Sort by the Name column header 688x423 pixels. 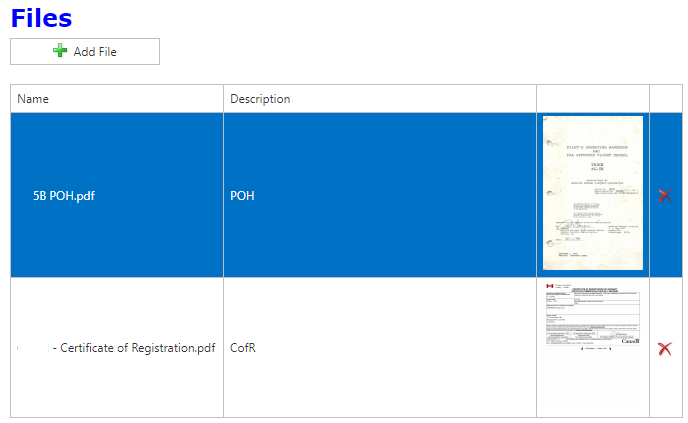(33, 99)
